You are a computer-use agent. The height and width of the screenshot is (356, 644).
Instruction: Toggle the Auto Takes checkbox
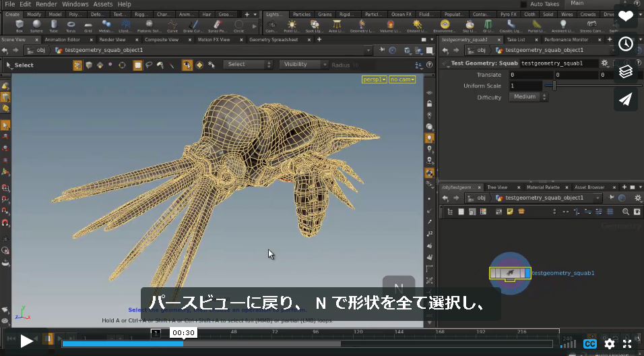coord(523,4)
